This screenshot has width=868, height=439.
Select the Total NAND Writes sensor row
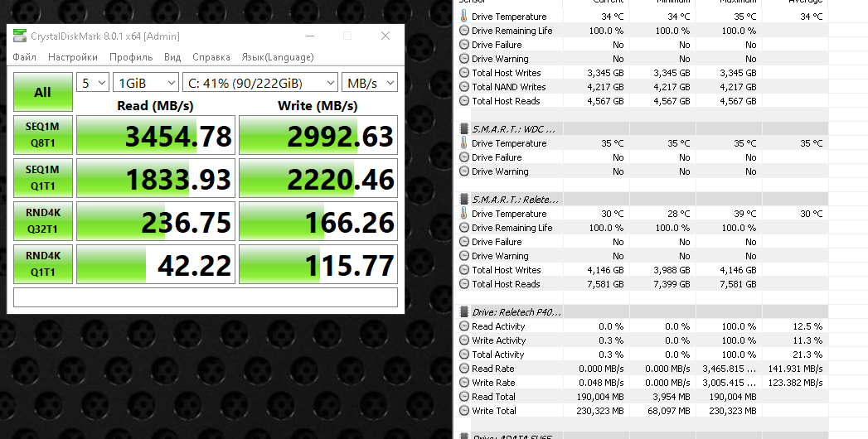(642, 87)
